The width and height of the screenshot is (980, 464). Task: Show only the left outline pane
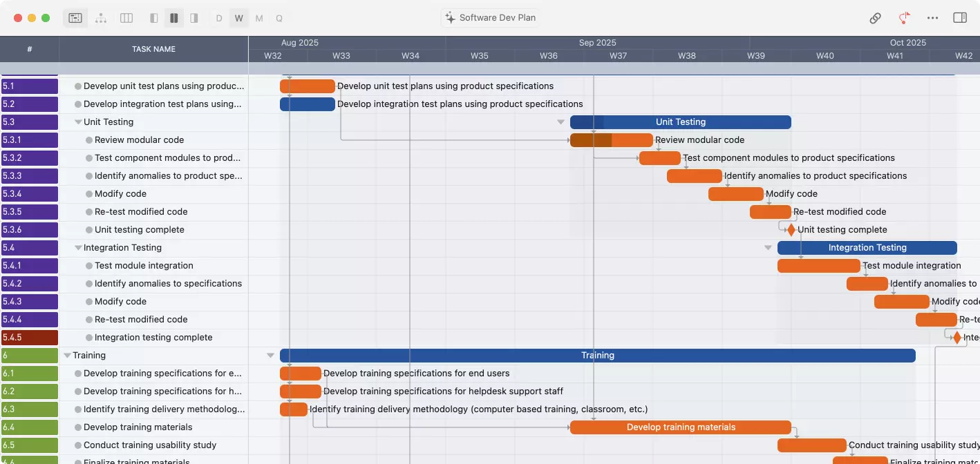tap(154, 18)
